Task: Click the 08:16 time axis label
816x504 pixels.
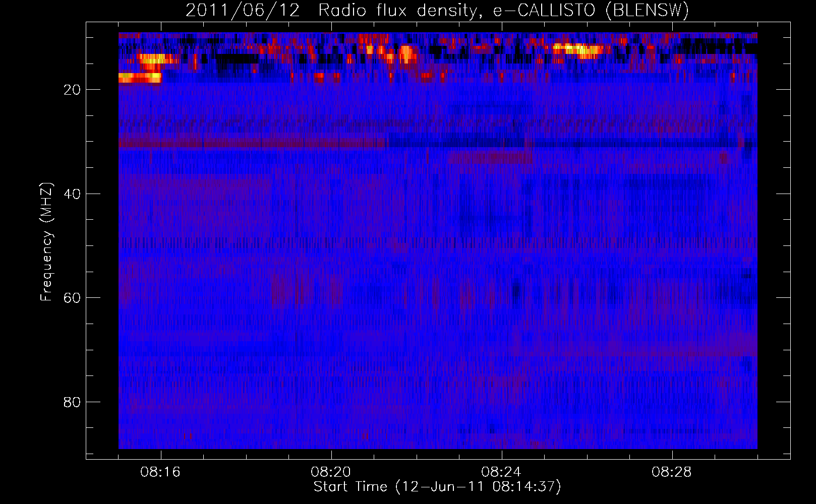Action: [160, 472]
